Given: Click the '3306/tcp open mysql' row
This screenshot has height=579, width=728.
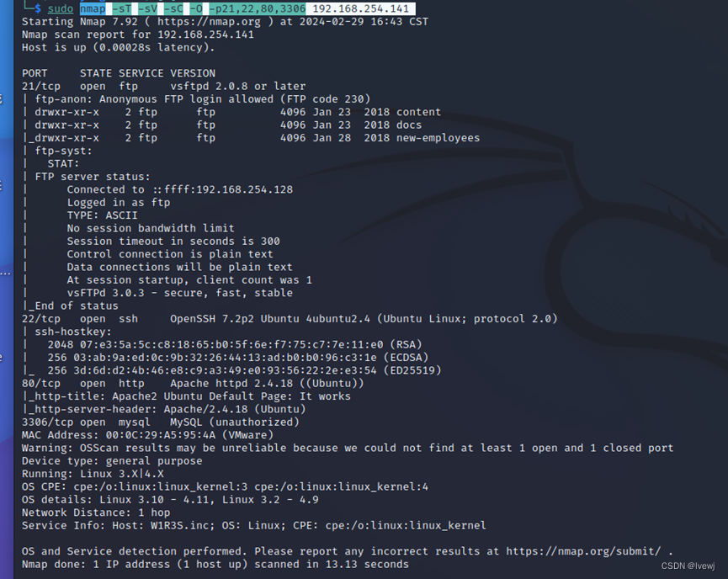Looking at the screenshot, I should [161, 422].
